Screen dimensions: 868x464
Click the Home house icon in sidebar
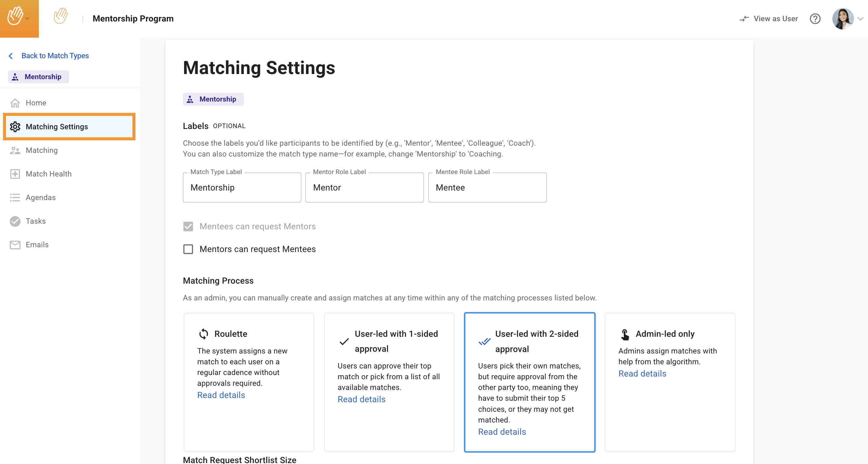coord(15,103)
